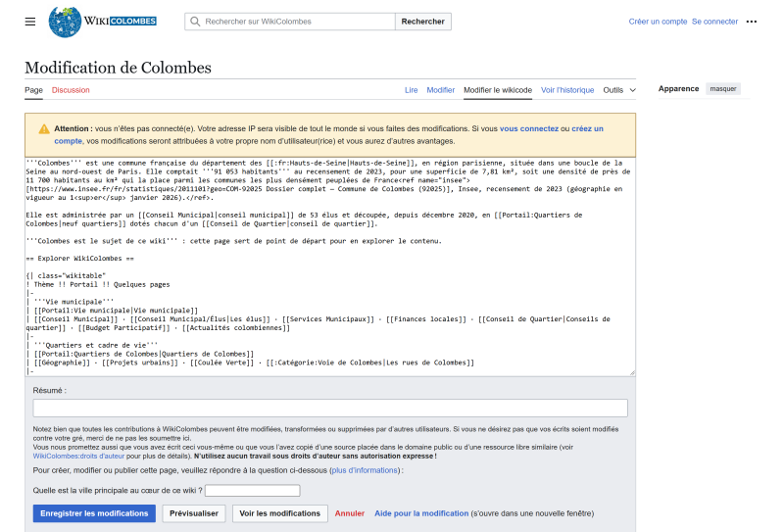Viewport: 784px width, 532px height.
Task: Click the WikiColombes wordmark text
Action: (x=120, y=21)
